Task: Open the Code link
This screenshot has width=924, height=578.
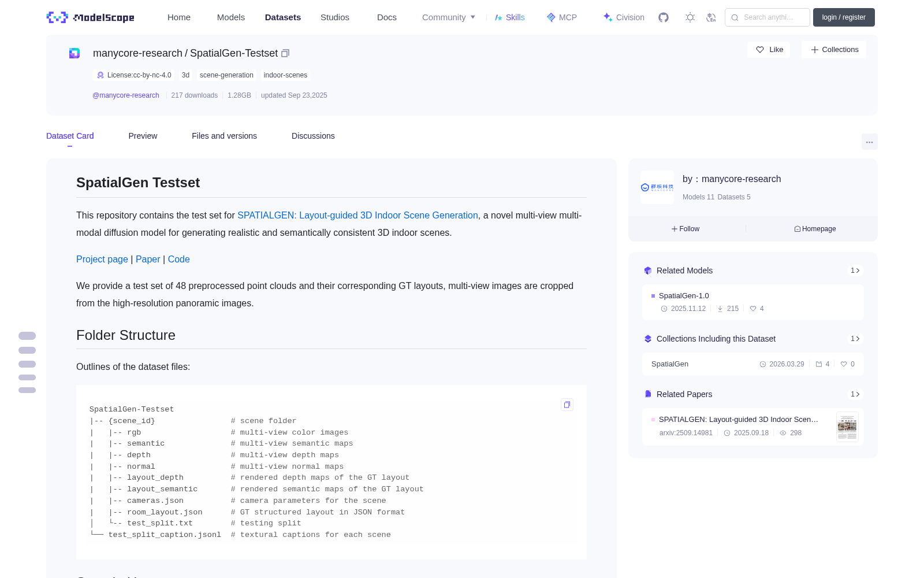Action: 179,259
